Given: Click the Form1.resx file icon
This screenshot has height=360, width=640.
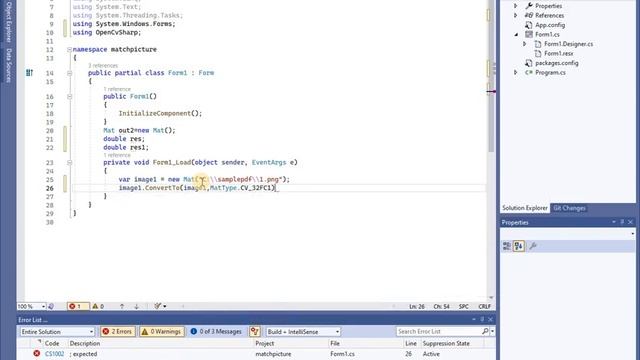Looking at the screenshot, I should pyautogui.click(x=538, y=53).
